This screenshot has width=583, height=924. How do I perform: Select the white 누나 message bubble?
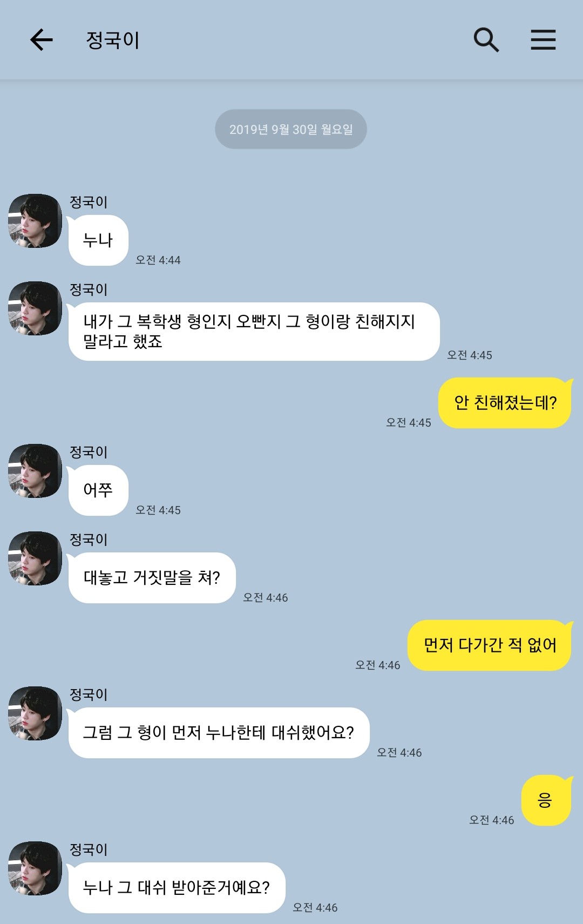point(98,240)
